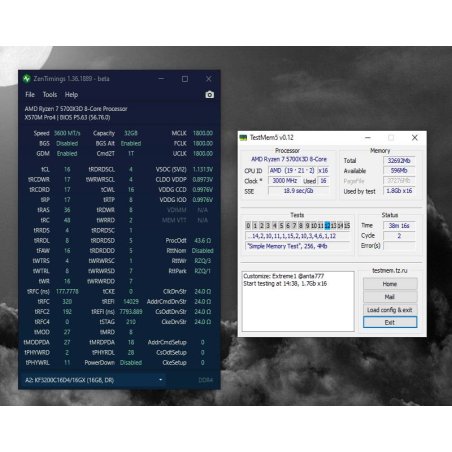Click the Cycle value field
Image resolution: width=452 pixels, height=452 pixels.
point(399,236)
